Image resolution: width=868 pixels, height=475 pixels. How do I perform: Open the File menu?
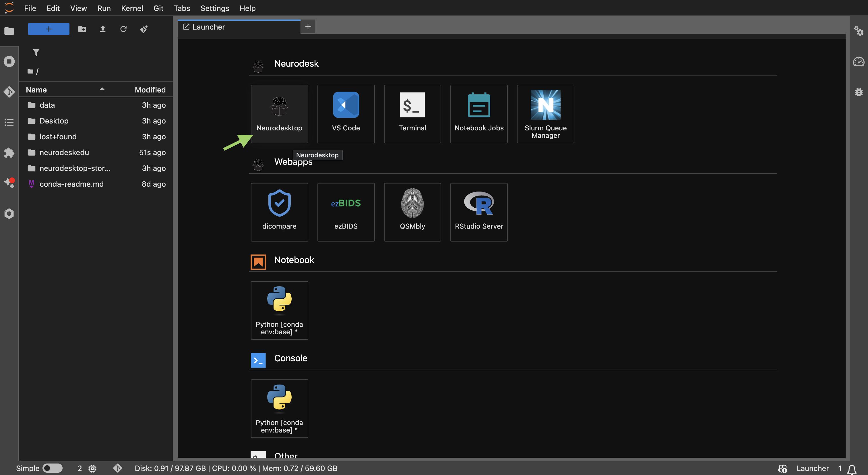[30, 8]
